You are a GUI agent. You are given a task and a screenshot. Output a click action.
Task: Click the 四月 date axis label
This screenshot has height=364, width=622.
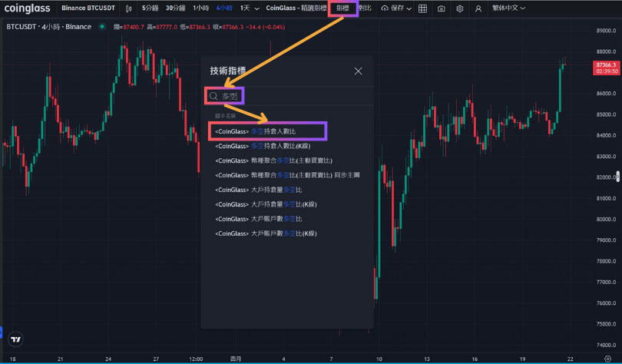pos(236,359)
